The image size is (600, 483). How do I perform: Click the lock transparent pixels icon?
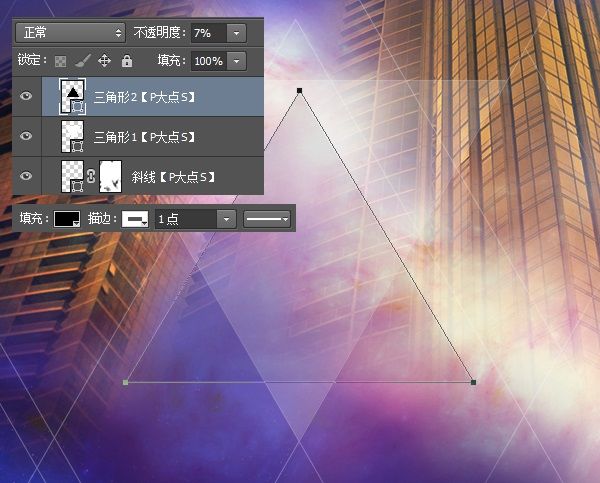point(60,61)
